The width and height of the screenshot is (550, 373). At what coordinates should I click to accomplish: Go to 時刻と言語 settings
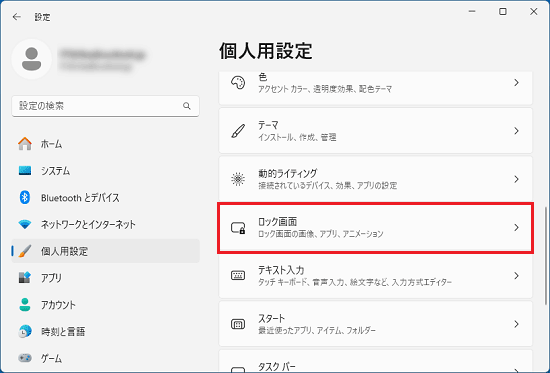(105, 331)
